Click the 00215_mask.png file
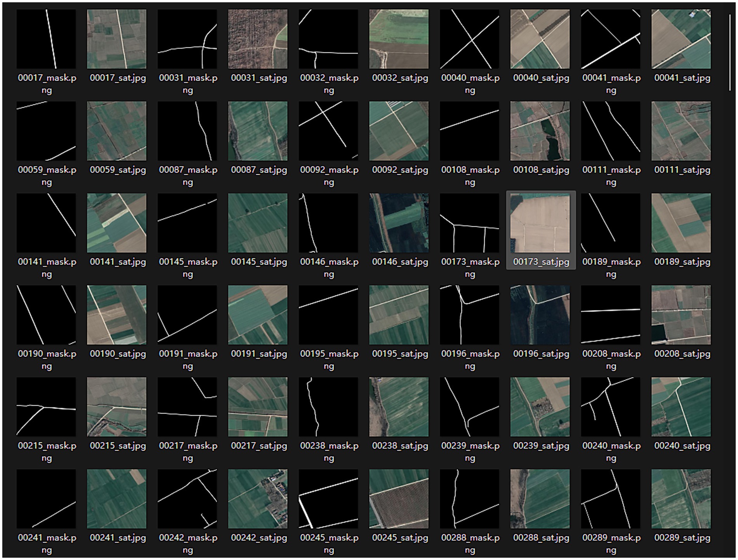 pos(46,407)
